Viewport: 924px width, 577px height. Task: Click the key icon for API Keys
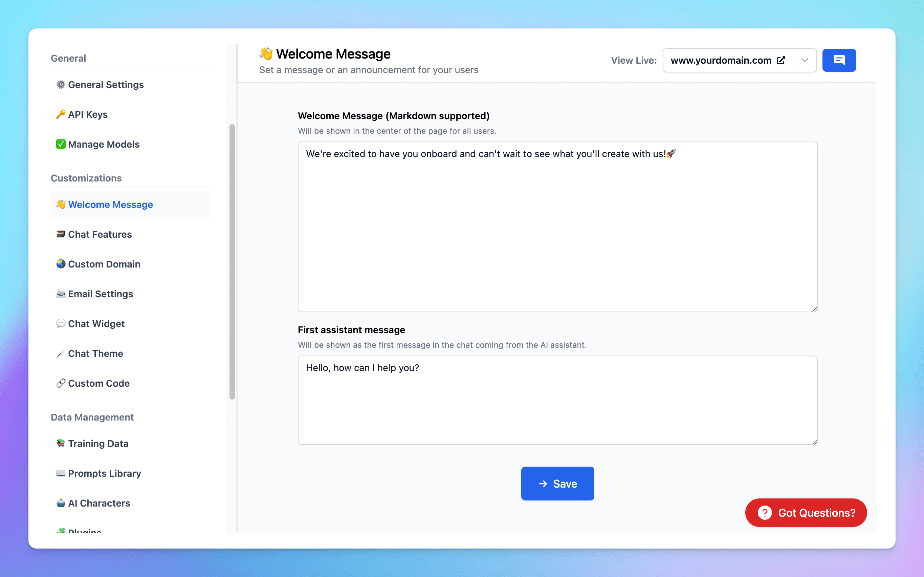(x=61, y=114)
